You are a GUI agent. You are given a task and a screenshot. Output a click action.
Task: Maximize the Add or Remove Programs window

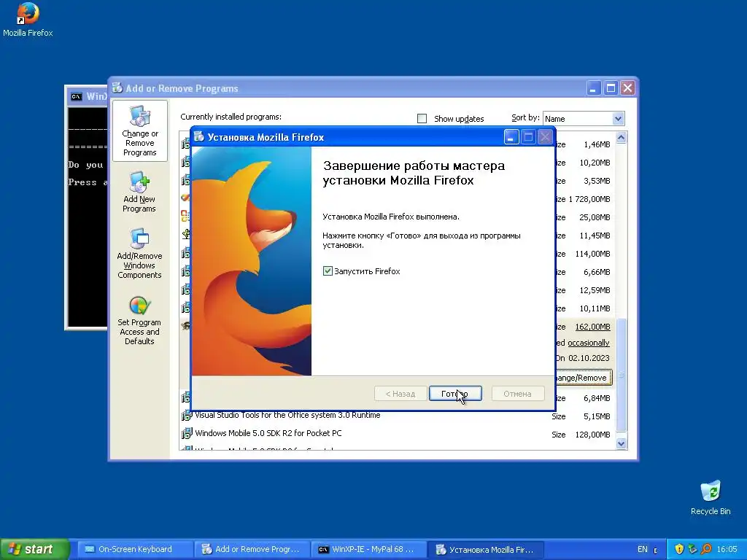(611, 88)
